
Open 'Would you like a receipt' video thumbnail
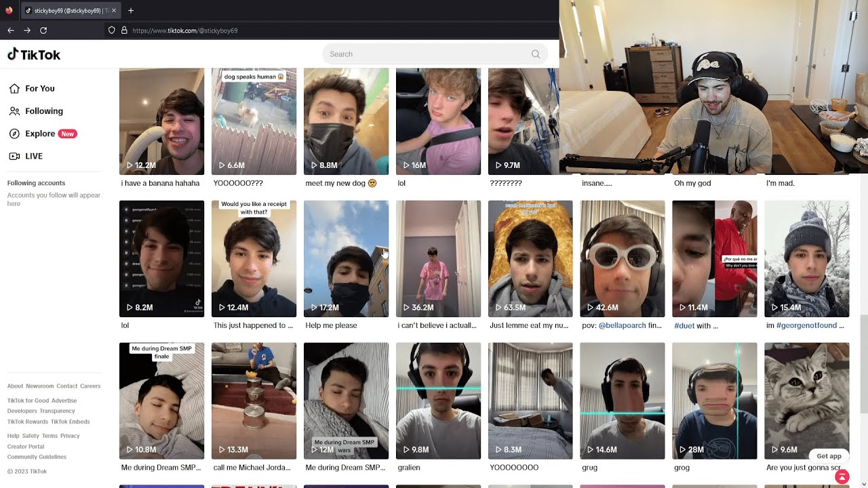pos(254,259)
